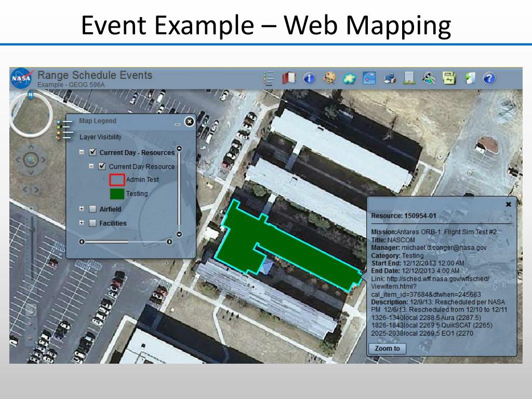Image resolution: width=532 pixels, height=399 pixels.
Task: Select the paint palette draw tool
Action: click(329, 78)
